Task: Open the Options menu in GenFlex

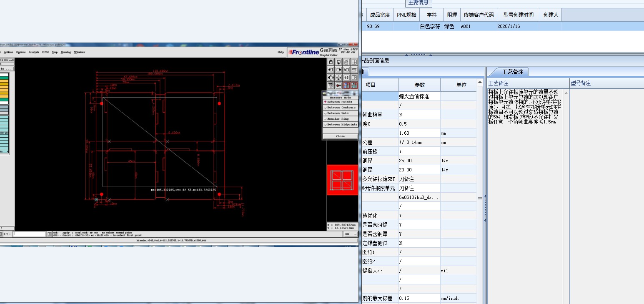Action: click(x=21, y=52)
